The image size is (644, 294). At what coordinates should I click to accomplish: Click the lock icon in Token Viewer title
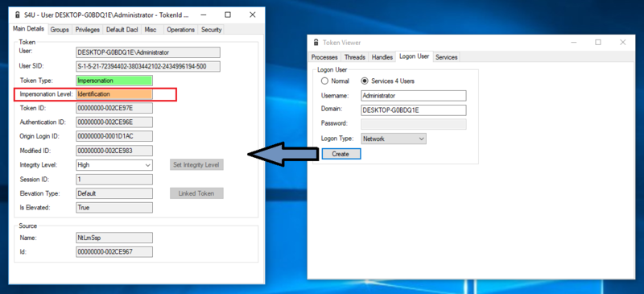(316, 43)
